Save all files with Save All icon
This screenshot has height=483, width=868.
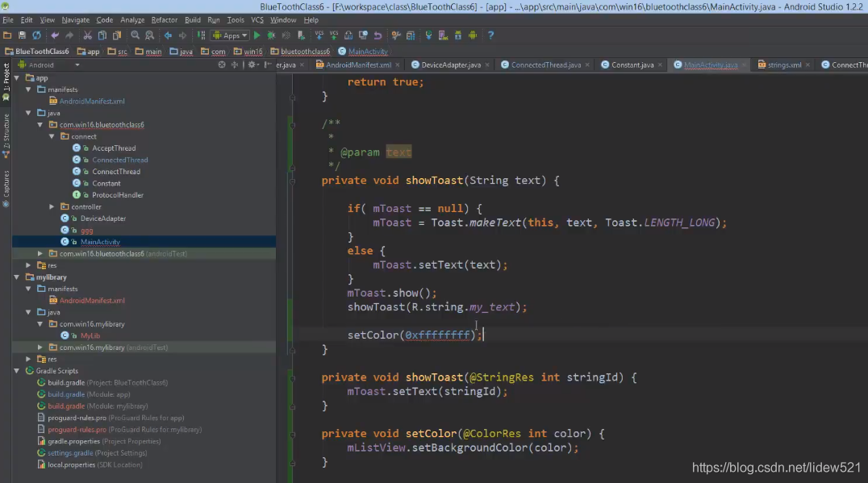(x=22, y=35)
